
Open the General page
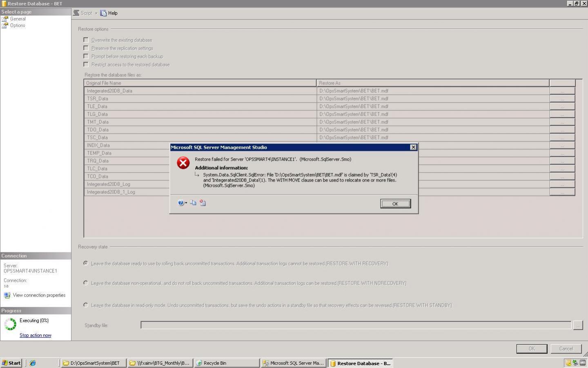(18, 19)
